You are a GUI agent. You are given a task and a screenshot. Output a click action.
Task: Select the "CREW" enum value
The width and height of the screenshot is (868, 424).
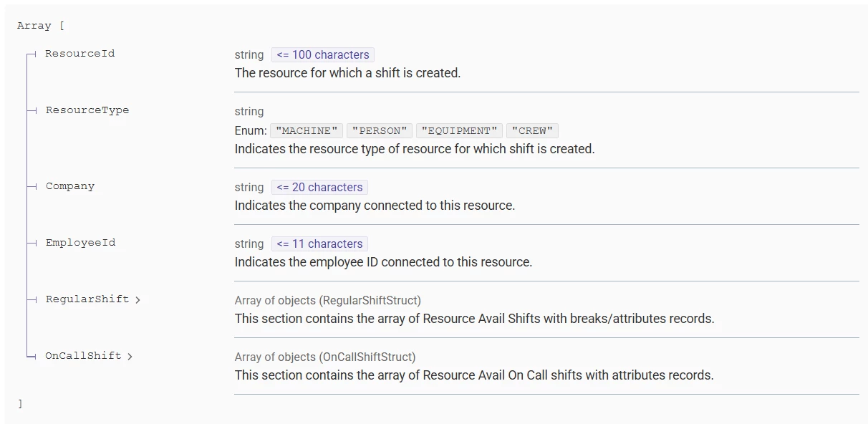point(532,131)
